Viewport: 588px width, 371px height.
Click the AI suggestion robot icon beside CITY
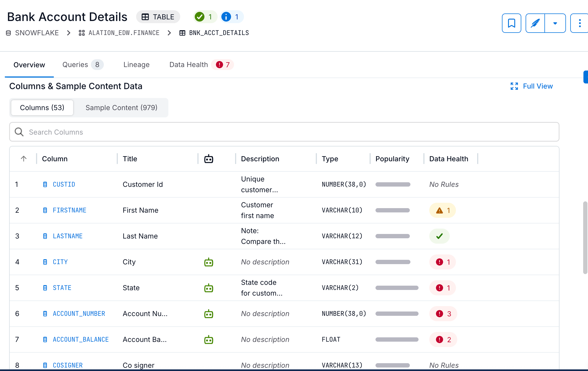pyautogui.click(x=209, y=262)
